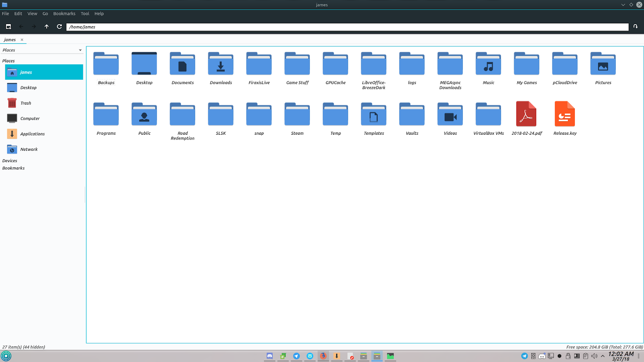This screenshot has height=362, width=644.
Task: Expand the Devices section
Action: tap(10, 160)
